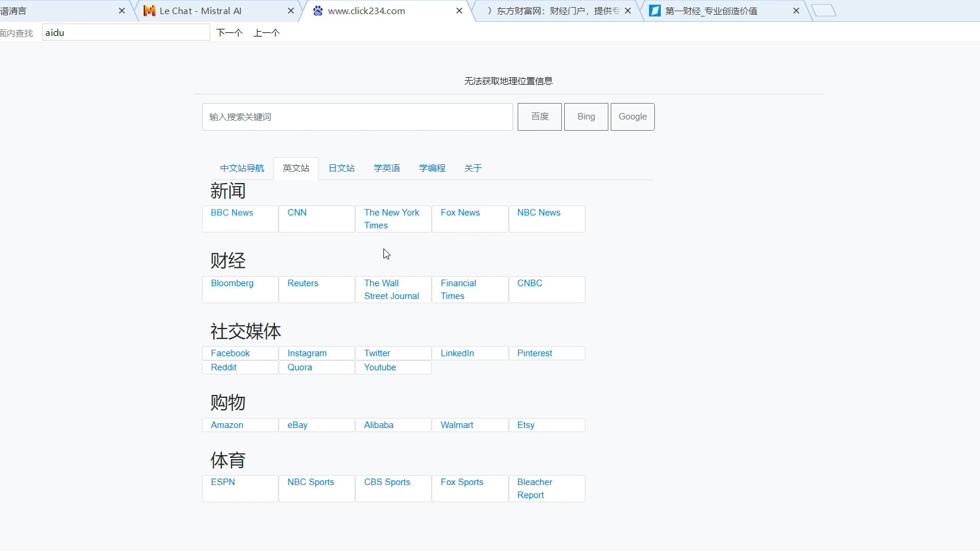
Task: Click 上一个 to find previous match
Action: [267, 32]
